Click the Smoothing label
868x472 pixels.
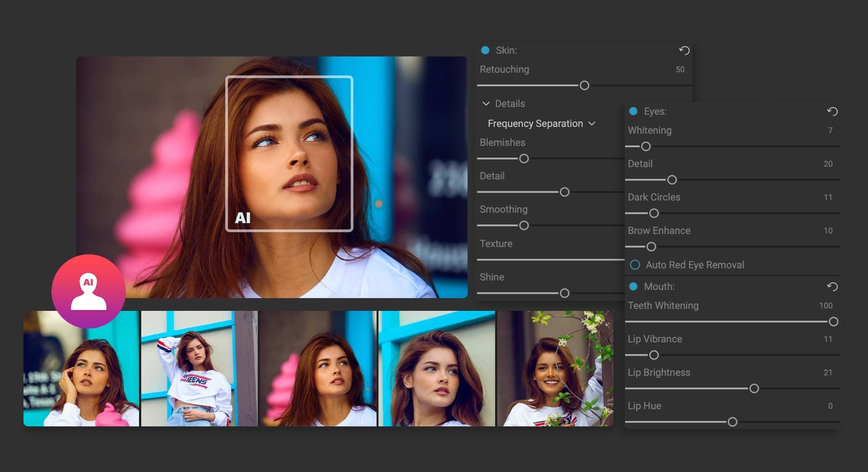504,209
